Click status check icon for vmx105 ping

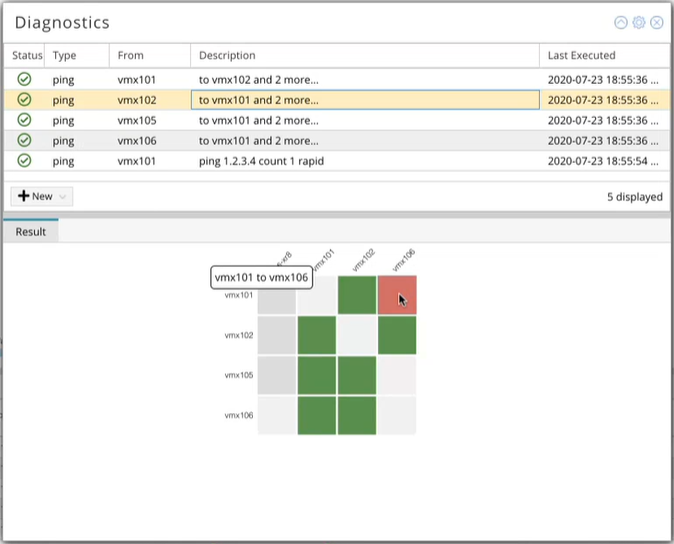[x=25, y=120]
